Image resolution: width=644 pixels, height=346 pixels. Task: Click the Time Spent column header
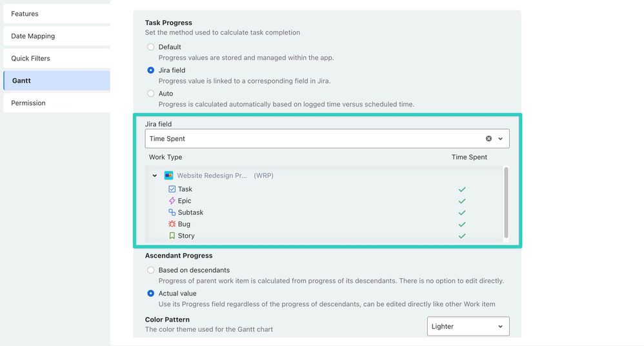[469, 157]
